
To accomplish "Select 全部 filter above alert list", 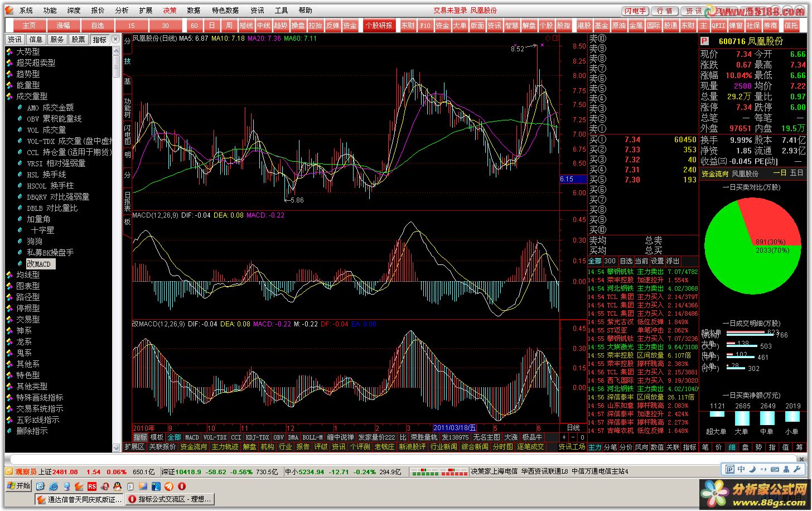I will pos(595,261).
